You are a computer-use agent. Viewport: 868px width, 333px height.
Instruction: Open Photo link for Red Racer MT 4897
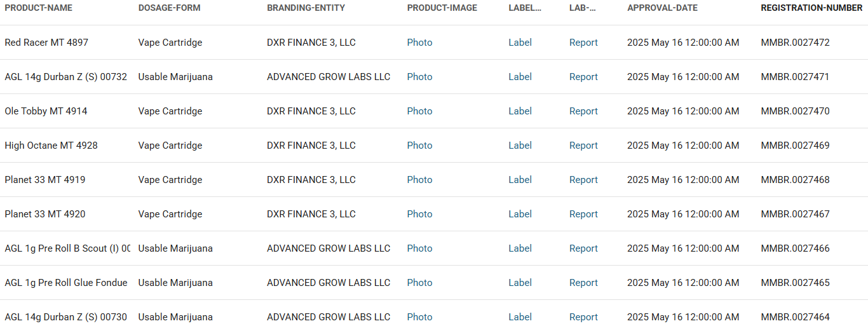tap(419, 43)
